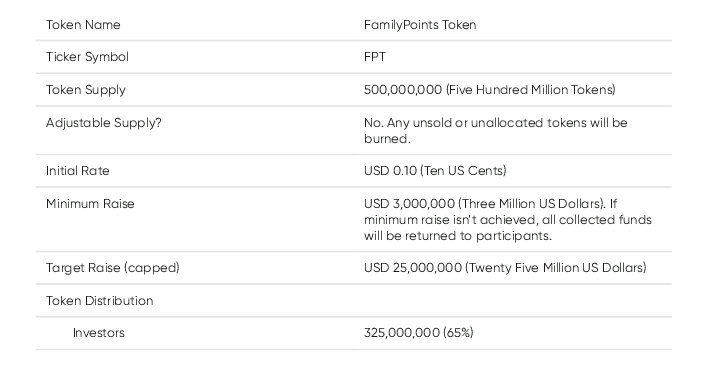The width and height of the screenshot is (727, 376).
Task: Select the FamilyPoints Token value
Action: (420, 25)
